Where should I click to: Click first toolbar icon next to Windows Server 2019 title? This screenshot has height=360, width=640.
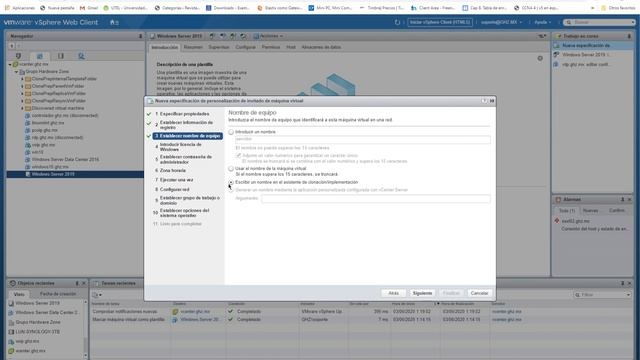[x=212, y=36]
